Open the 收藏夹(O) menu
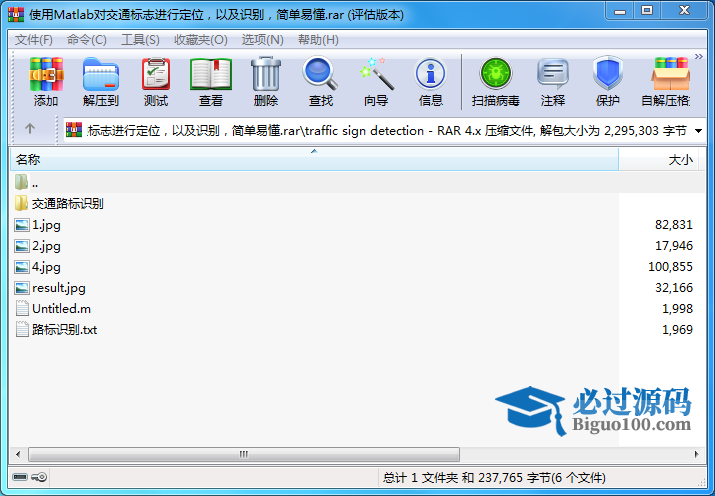Viewport: 715px width, 496px height. [201, 40]
